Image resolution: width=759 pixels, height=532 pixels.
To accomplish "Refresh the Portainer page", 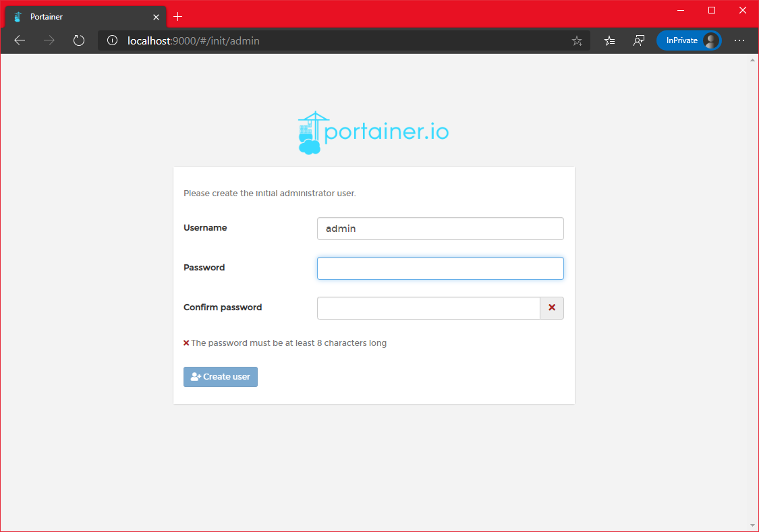I will 79,40.
